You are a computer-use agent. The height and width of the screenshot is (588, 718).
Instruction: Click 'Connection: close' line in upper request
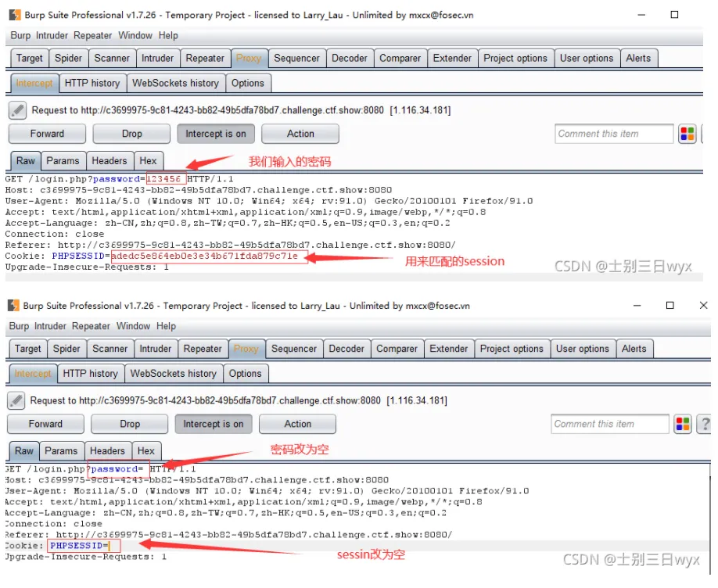(55, 234)
